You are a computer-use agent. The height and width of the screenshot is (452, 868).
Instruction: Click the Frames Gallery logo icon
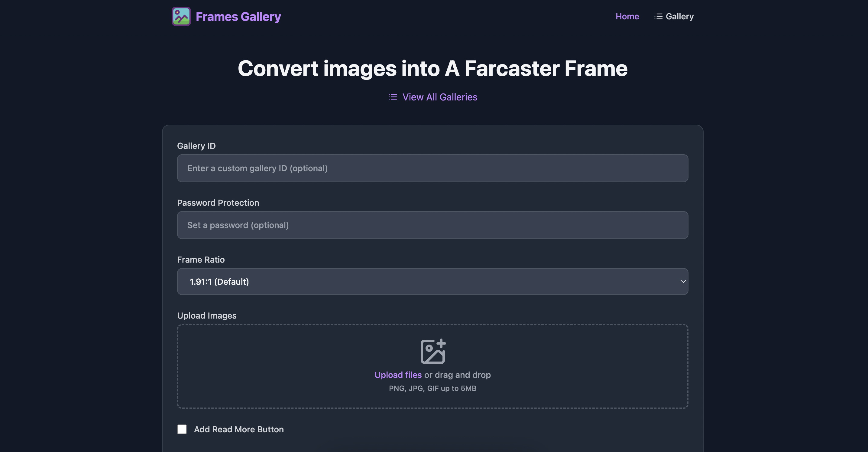(x=181, y=16)
